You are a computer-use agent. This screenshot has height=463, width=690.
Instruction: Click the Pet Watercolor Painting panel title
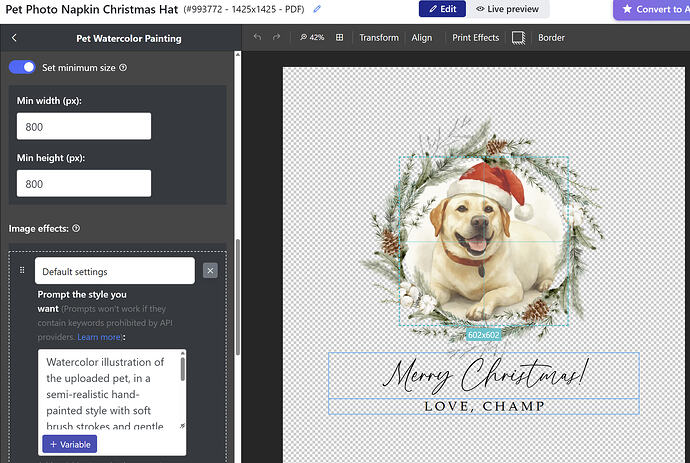click(x=128, y=38)
